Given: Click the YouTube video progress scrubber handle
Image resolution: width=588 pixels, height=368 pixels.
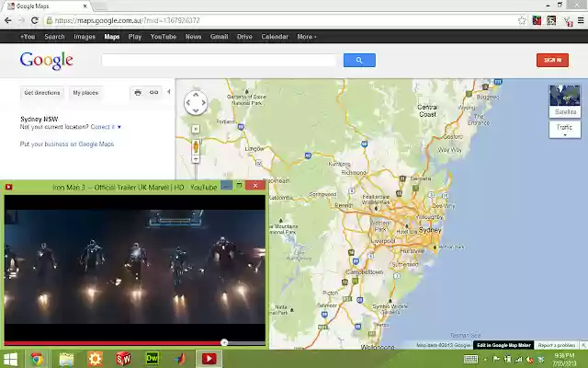Looking at the screenshot, I should (224, 342).
